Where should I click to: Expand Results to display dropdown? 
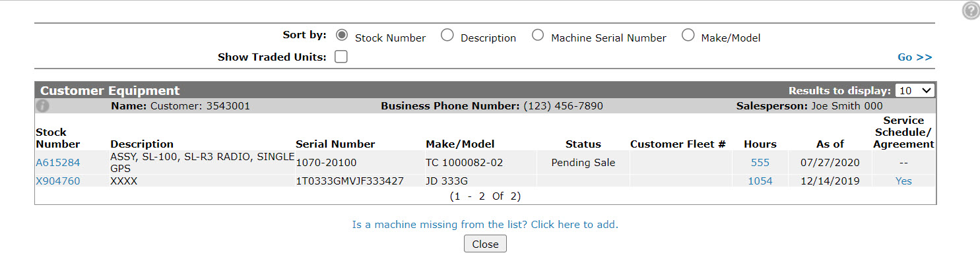(x=916, y=91)
